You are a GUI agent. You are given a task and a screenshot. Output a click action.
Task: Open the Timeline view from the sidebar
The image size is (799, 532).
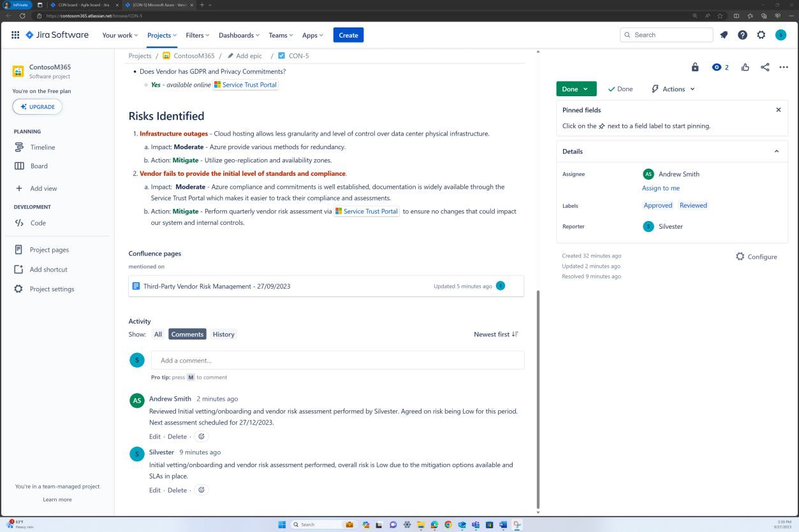[42, 147]
